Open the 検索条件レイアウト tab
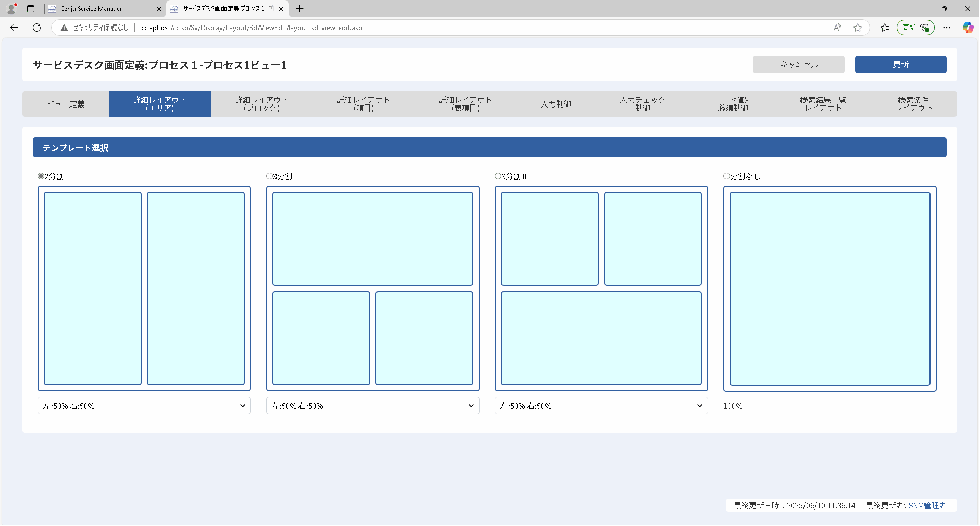 point(914,104)
